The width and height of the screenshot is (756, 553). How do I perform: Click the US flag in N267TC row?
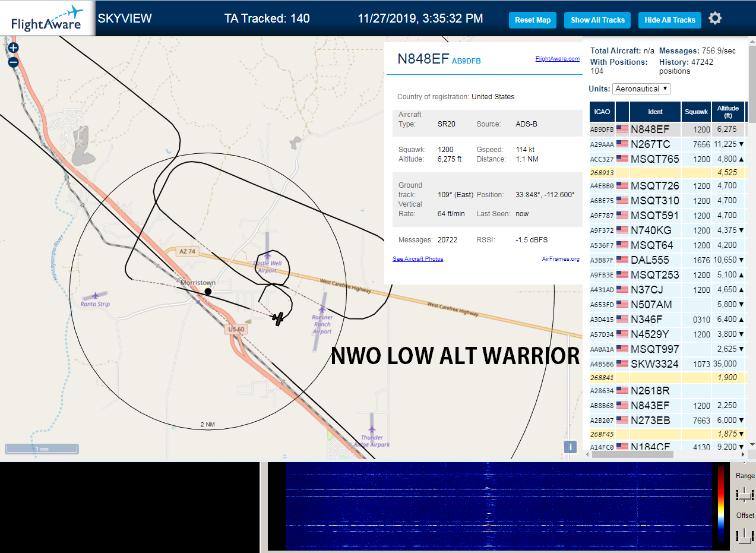coord(622,144)
